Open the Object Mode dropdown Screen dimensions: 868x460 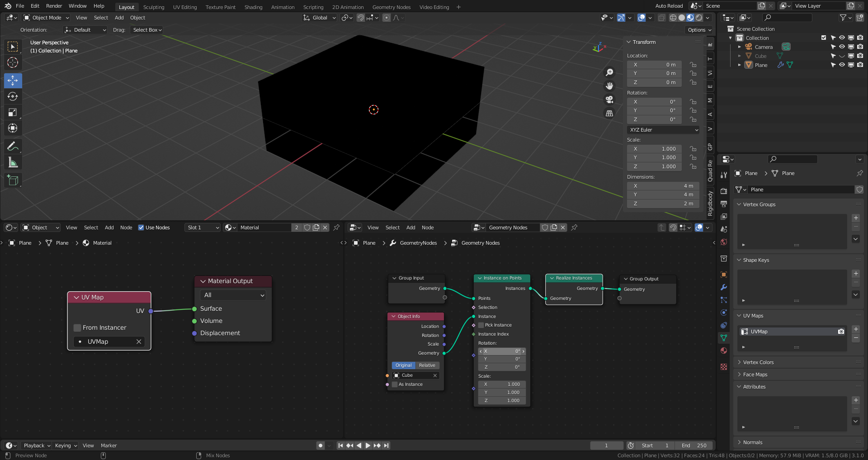(x=46, y=18)
